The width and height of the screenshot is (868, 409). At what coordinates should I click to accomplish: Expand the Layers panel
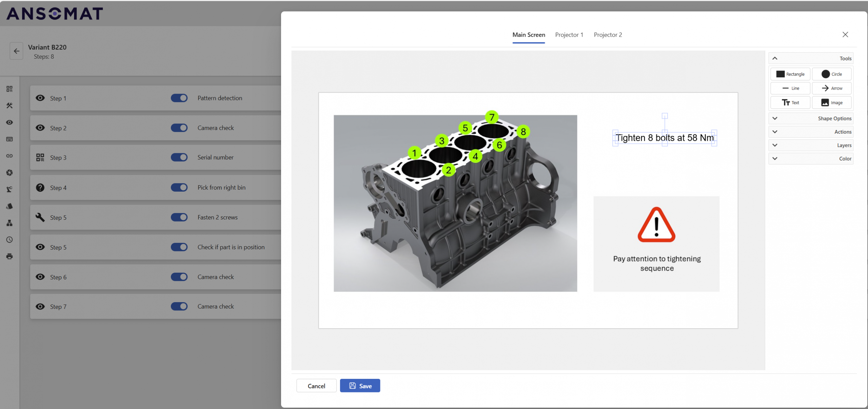[810, 145]
